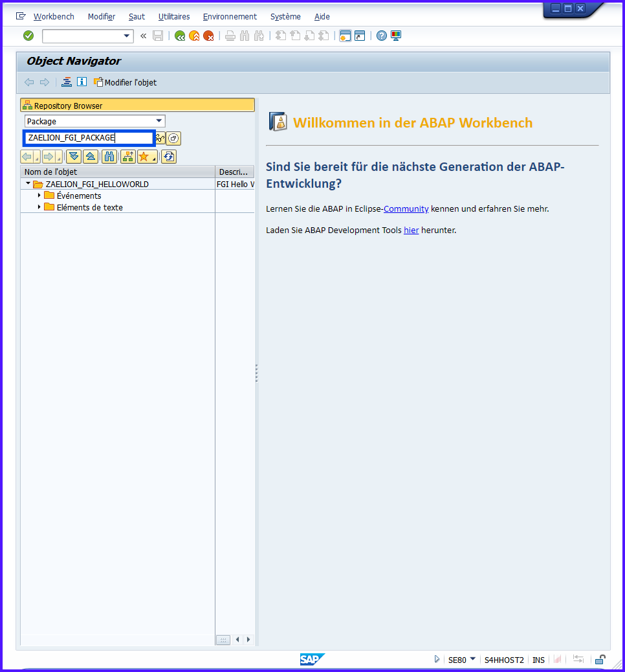The height and width of the screenshot is (672, 625).
Task: Click the Modifier l'objet button
Action: pos(126,82)
